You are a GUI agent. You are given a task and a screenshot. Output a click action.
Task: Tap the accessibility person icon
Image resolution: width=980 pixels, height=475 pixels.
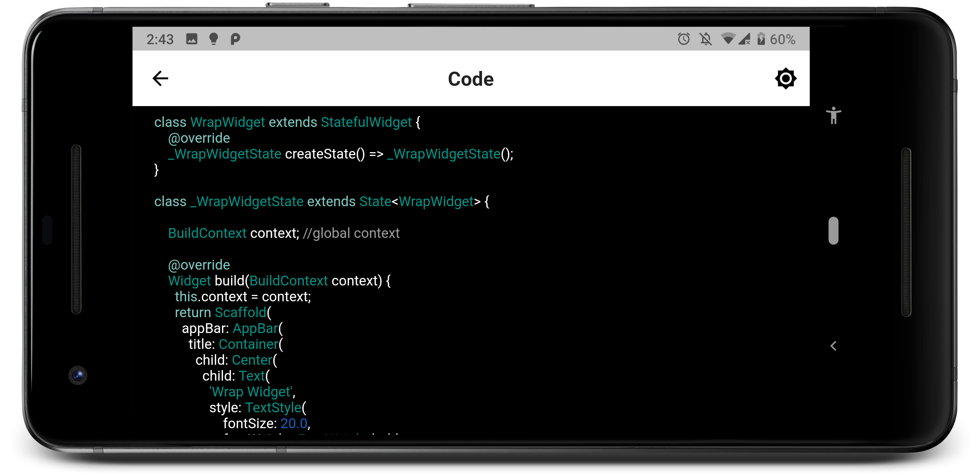[833, 115]
